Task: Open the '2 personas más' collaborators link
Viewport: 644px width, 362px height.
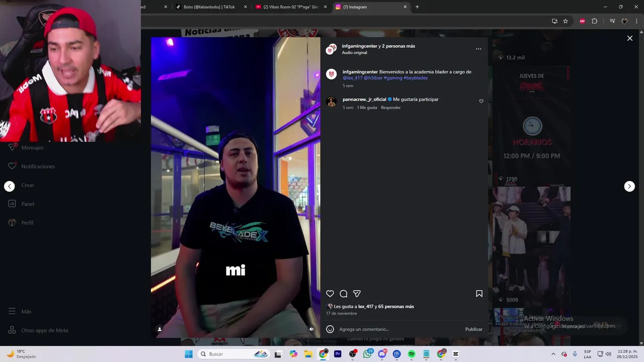Action: [398, 46]
